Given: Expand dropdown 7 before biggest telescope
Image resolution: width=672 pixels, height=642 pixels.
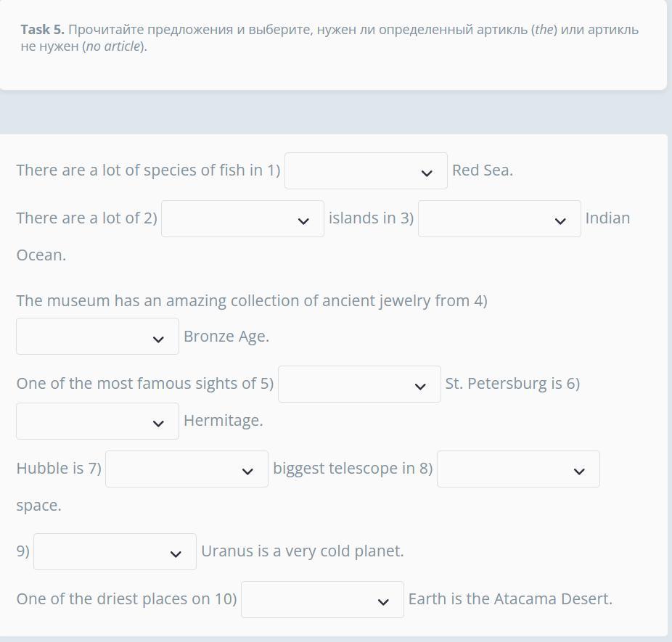Looking at the screenshot, I should click(187, 469).
